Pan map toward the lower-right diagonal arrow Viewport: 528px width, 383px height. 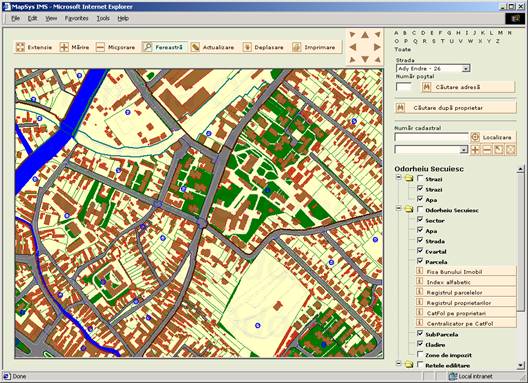pos(377,60)
